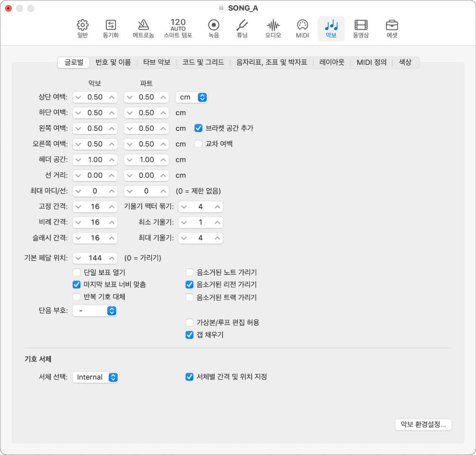
Task: Open the 튜닝 tuning fork settings
Action: 242,29
